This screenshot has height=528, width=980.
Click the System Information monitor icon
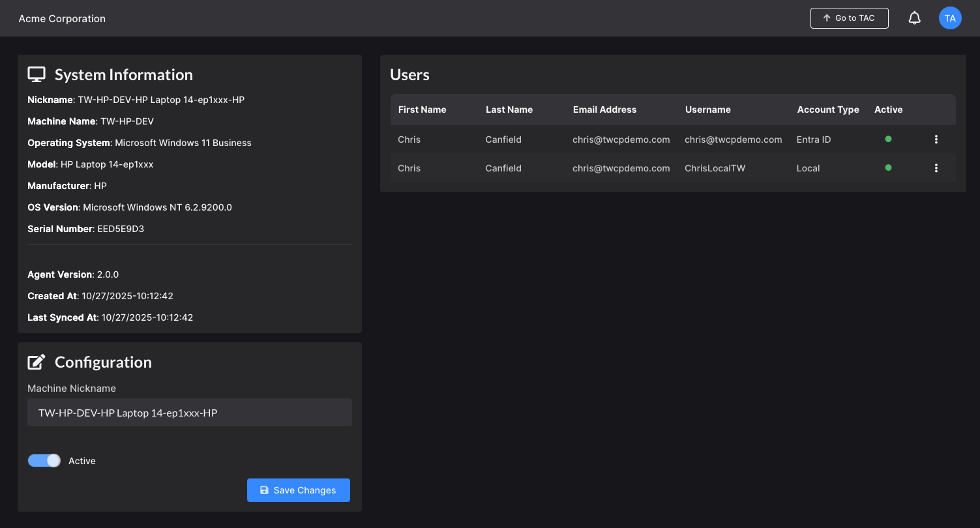tap(37, 75)
